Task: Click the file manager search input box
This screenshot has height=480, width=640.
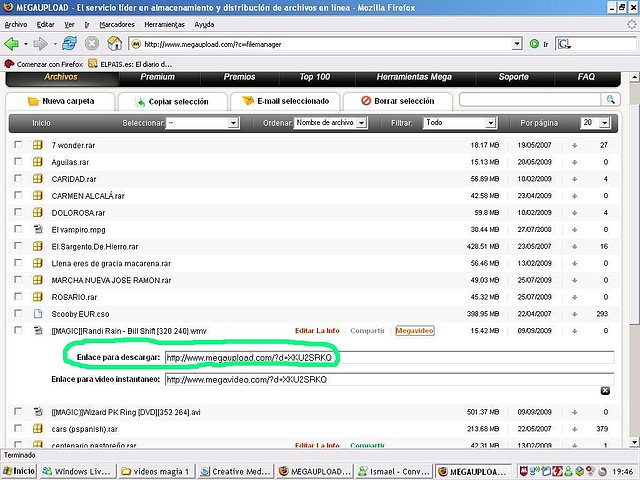Action: [530, 99]
